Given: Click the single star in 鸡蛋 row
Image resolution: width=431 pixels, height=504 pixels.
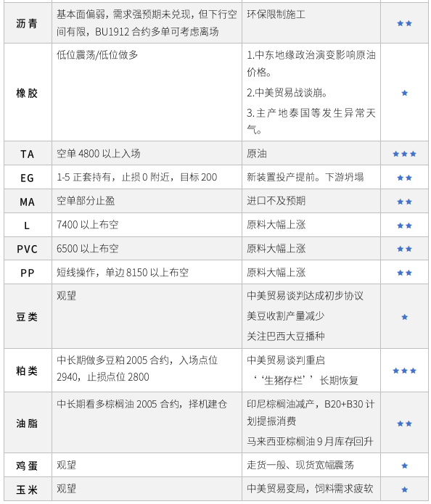Looking at the screenshot, I should [x=405, y=466].
